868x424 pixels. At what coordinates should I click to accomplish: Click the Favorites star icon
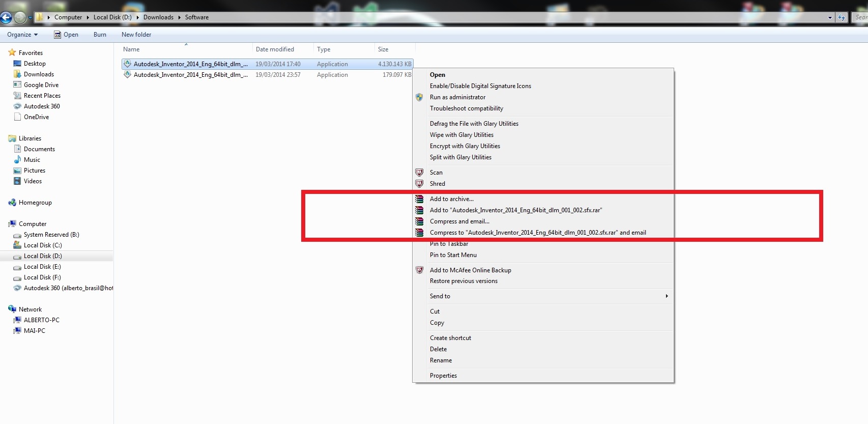click(x=12, y=52)
